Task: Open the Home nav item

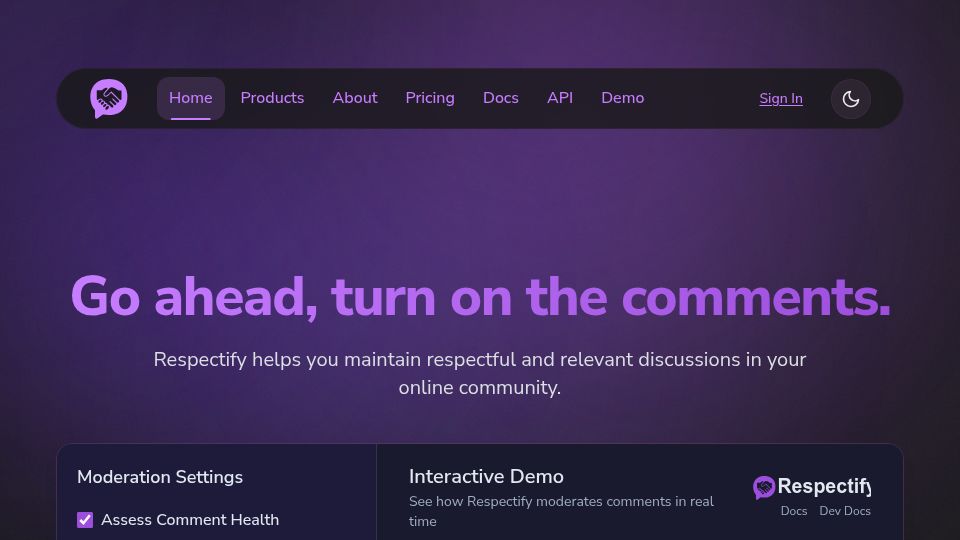Action: 190,98
